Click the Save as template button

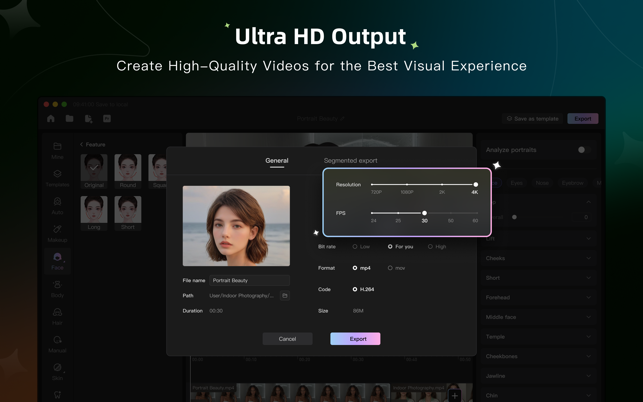coord(533,119)
